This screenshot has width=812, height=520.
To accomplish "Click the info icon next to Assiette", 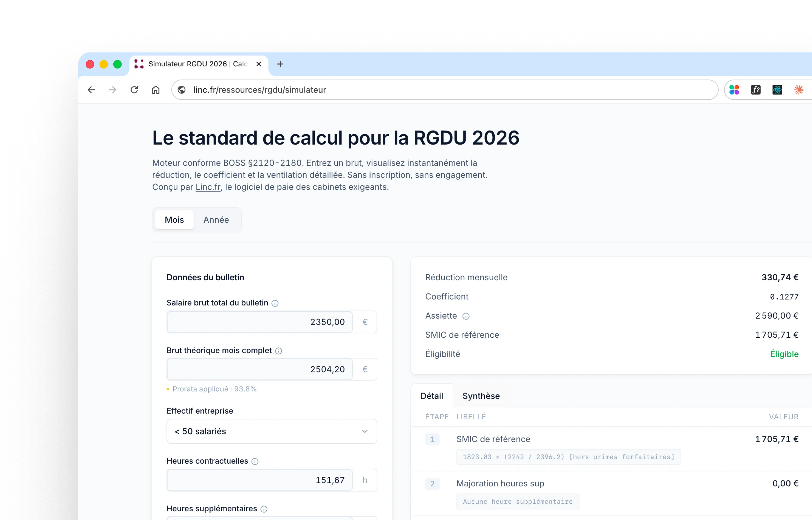I will [x=466, y=316].
